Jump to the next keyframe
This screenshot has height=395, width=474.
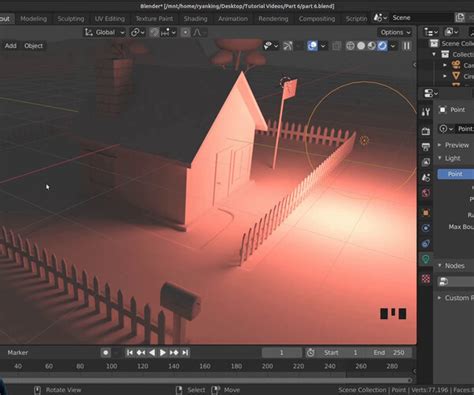(174, 352)
